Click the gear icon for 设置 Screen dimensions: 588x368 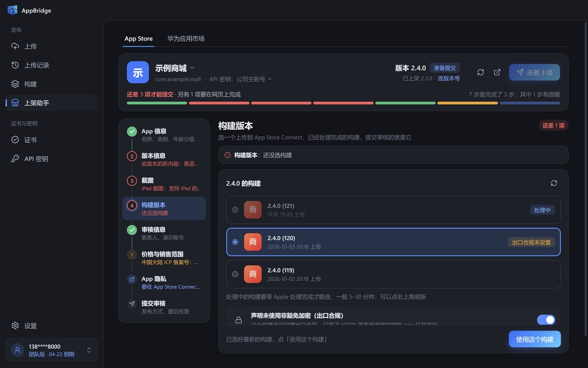[x=15, y=326]
